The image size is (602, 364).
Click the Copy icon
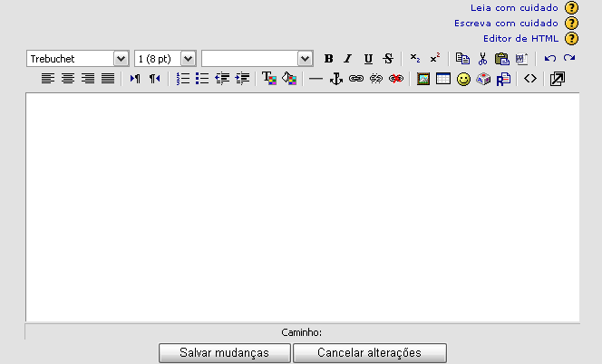click(462, 59)
